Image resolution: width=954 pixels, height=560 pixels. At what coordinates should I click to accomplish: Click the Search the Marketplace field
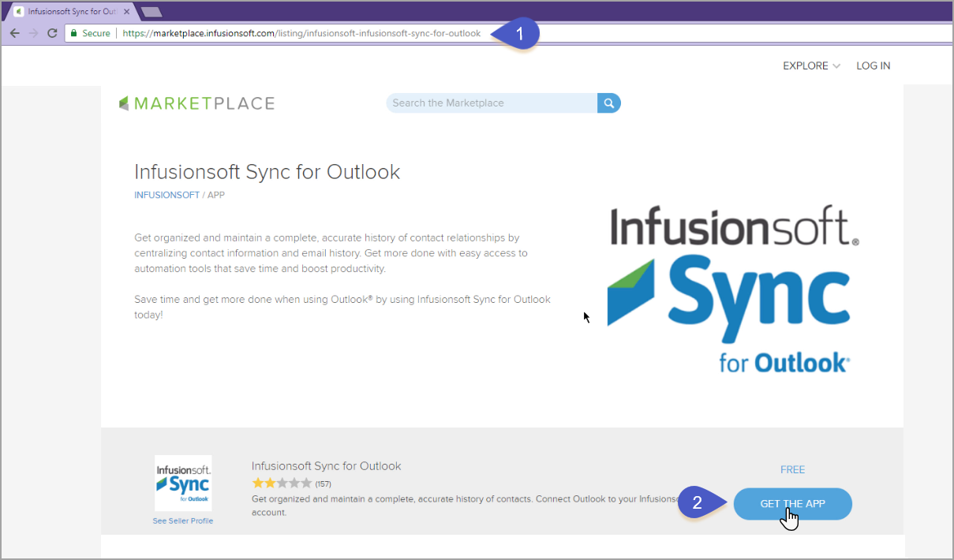[492, 103]
